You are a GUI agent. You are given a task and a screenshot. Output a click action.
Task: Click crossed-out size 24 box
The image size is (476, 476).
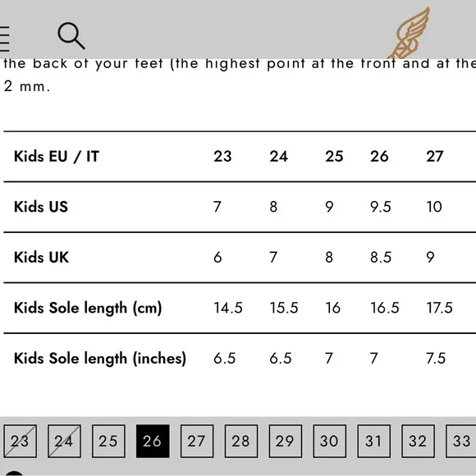(64, 441)
